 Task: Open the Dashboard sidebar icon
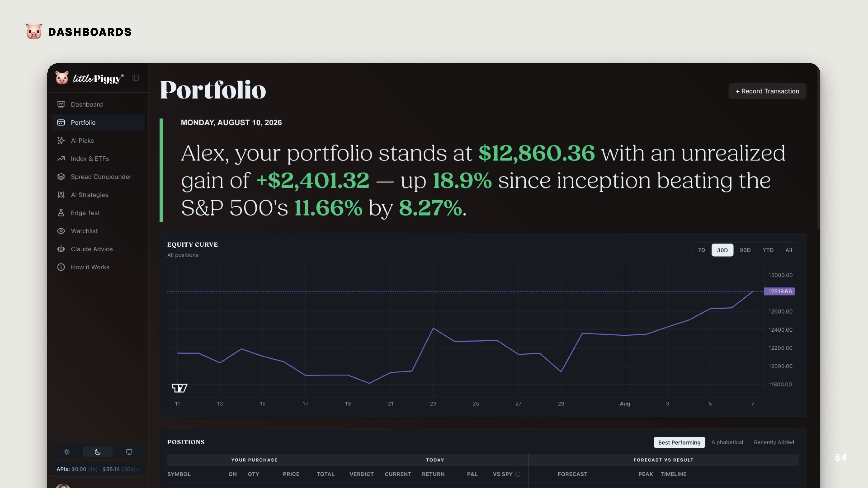pyautogui.click(x=61, y=104)
